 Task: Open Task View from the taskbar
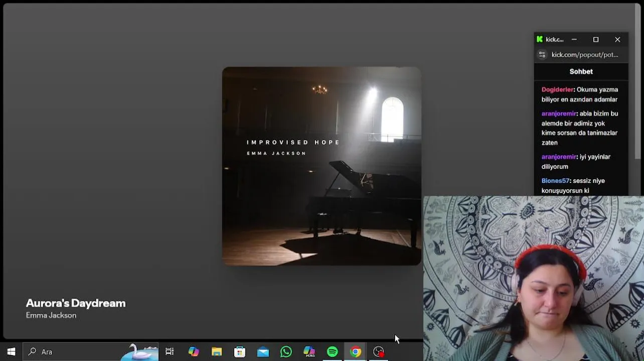click(170, 352)
